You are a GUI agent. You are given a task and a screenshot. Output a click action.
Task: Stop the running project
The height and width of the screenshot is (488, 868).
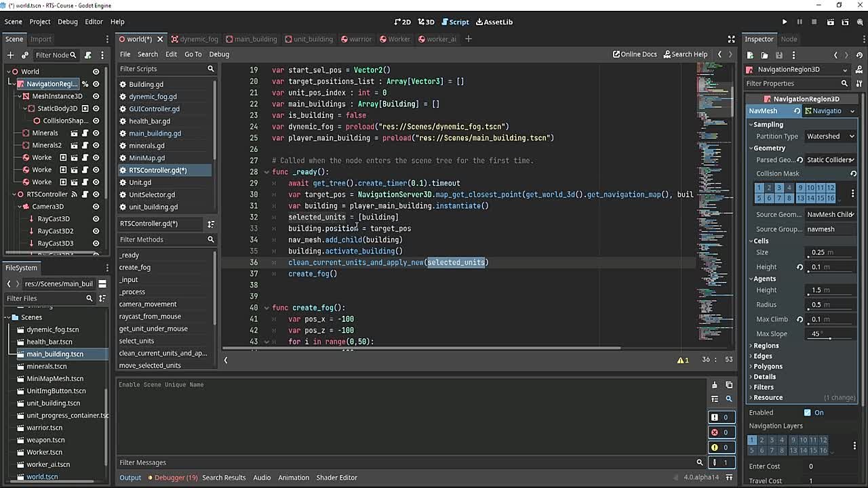[814, 22]
